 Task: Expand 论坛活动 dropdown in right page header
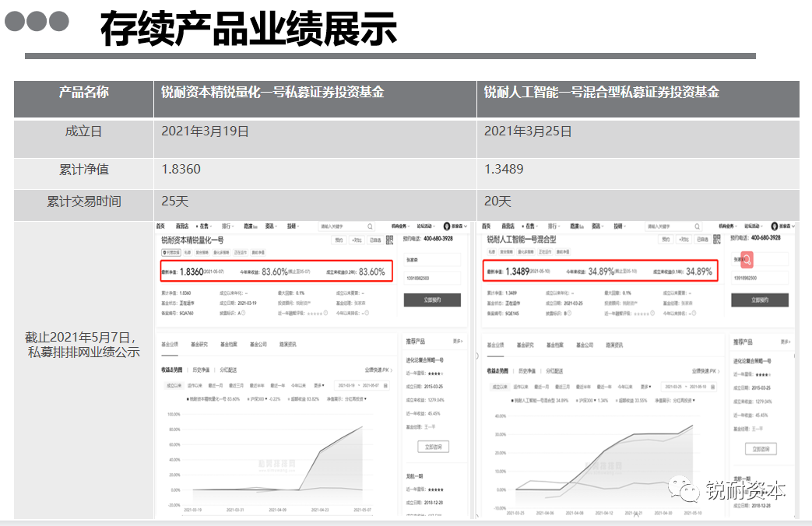coord(753,226)
